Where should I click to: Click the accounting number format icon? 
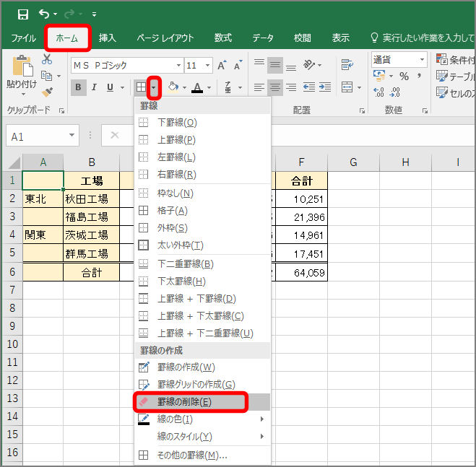(x=379, y=76)
